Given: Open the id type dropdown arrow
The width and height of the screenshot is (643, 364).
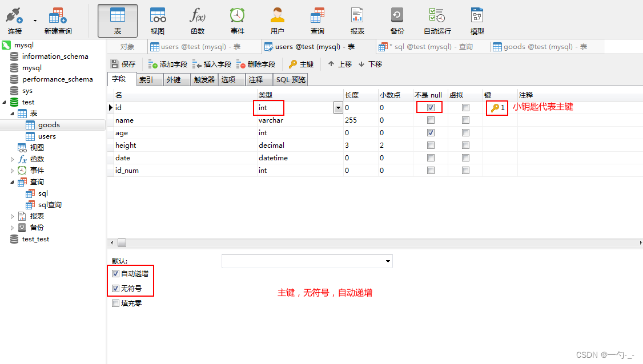Looking at the screenshot, I should click(338, 108).
